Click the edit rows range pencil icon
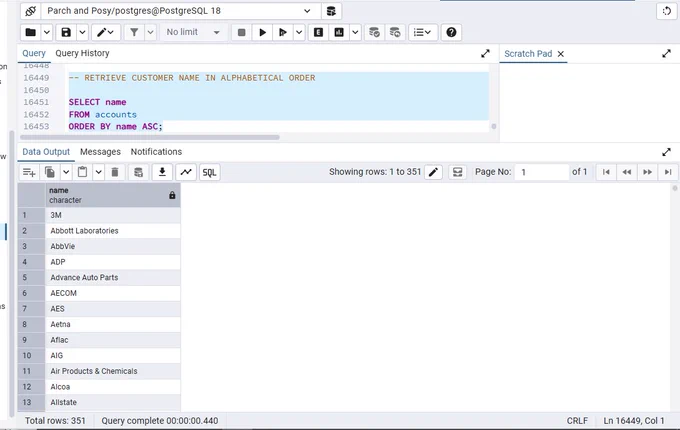The width and height of the screenshot is (680, 430). [433, 172]
